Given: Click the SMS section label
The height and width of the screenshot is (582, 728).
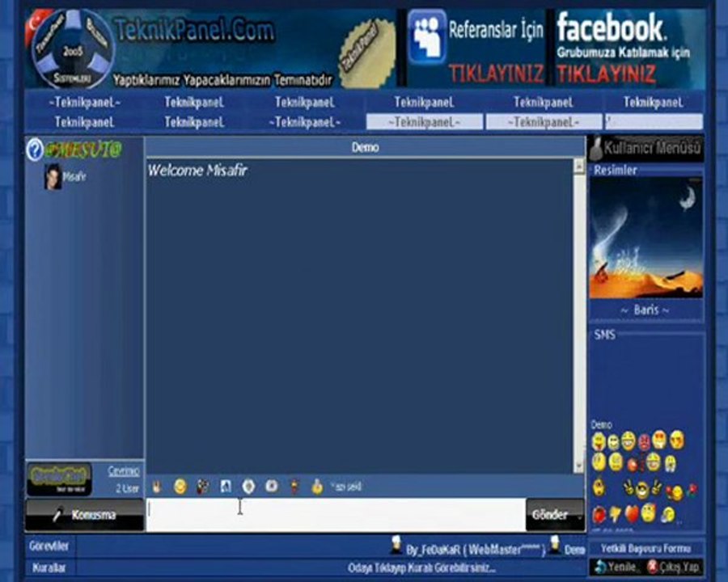Looking at the screenshot, I should coord(604,335).
